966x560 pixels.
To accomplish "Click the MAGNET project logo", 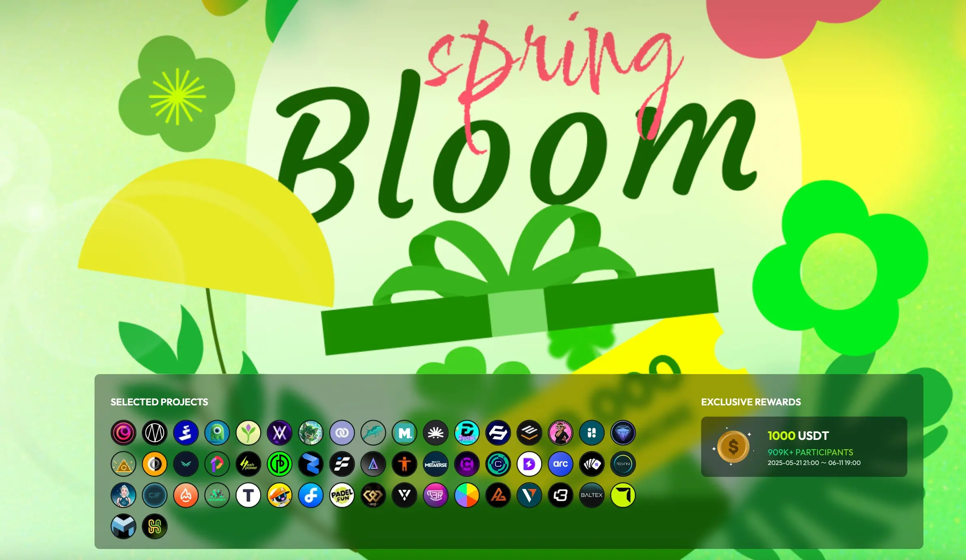I will click(x=217, y=495).
